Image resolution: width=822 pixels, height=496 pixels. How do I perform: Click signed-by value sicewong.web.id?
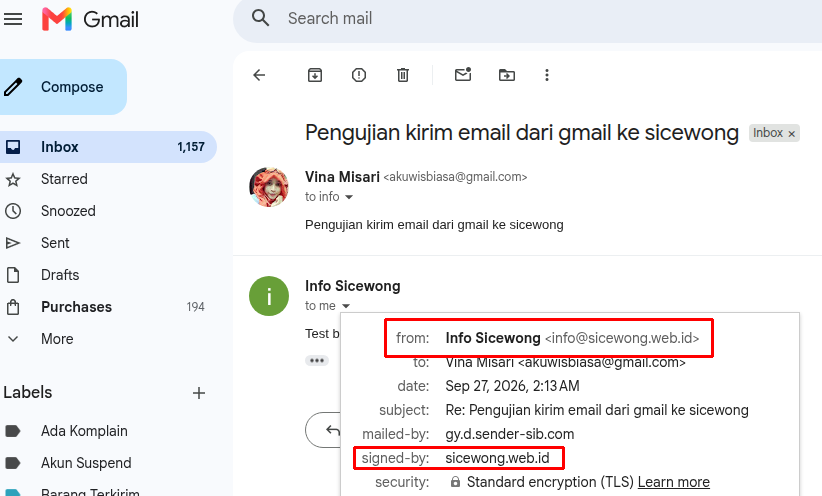[x=497, y=458]
